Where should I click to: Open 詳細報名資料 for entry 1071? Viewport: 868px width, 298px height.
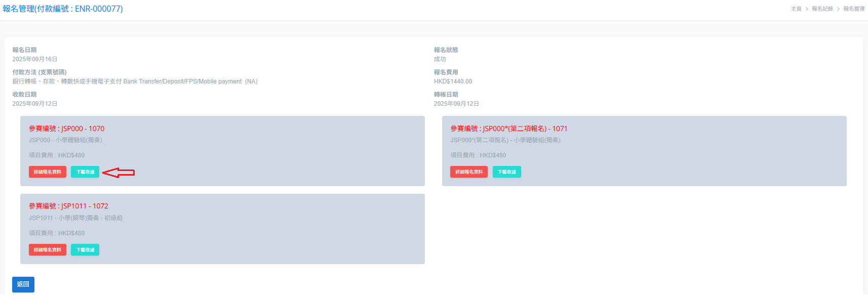[469, 172]
